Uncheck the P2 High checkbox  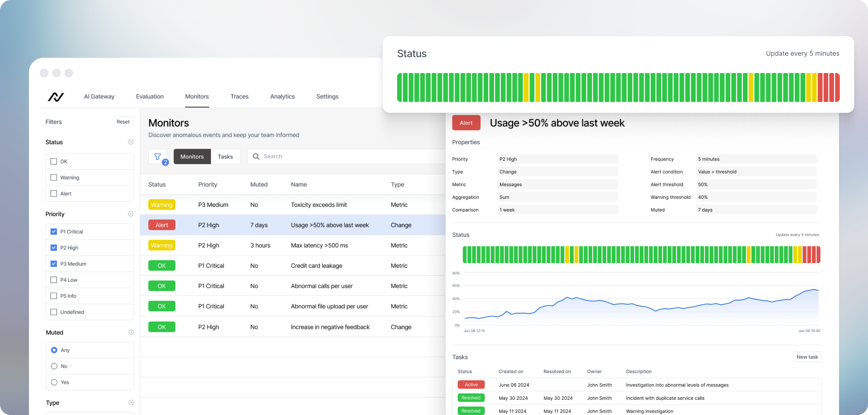[54, 248]
